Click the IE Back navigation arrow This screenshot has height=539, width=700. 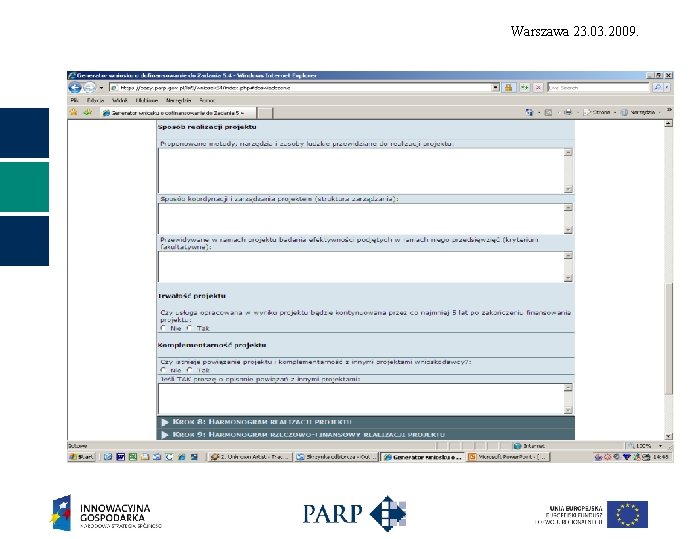[75, 88]
